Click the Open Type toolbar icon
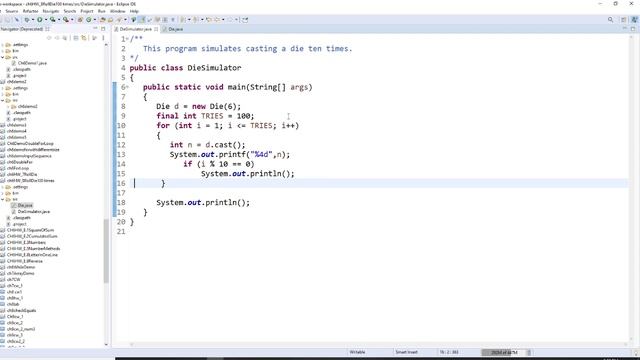The width and height of the screenshot is (640, 360). tap(103, 20)
